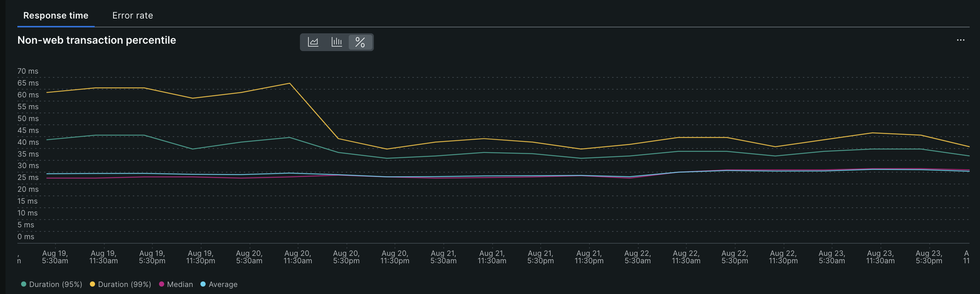Click the Average legend label text
Viewport: 980px width, 294px height.
click(x=223, y=284)
